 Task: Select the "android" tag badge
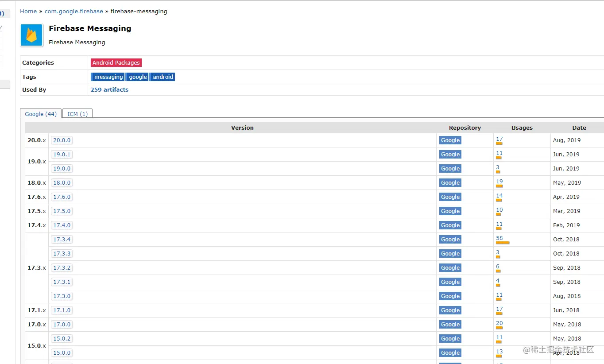(x=162, y=77)
